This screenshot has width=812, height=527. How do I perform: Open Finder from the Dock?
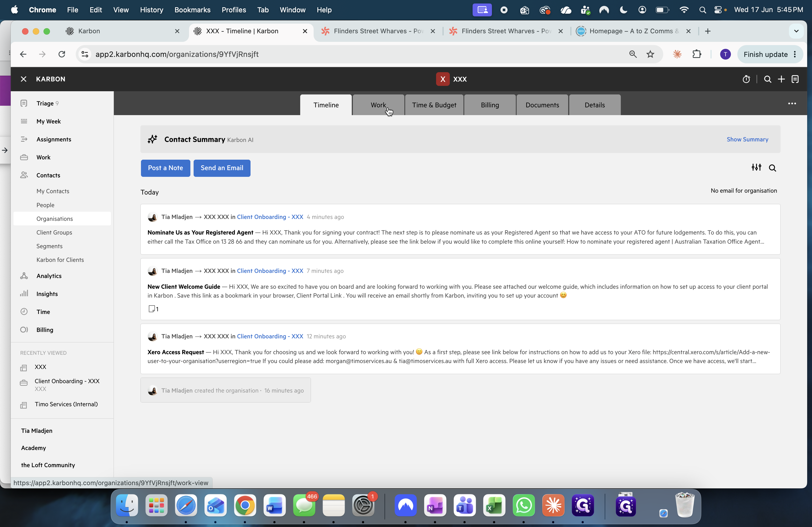[x=127, y=505]
